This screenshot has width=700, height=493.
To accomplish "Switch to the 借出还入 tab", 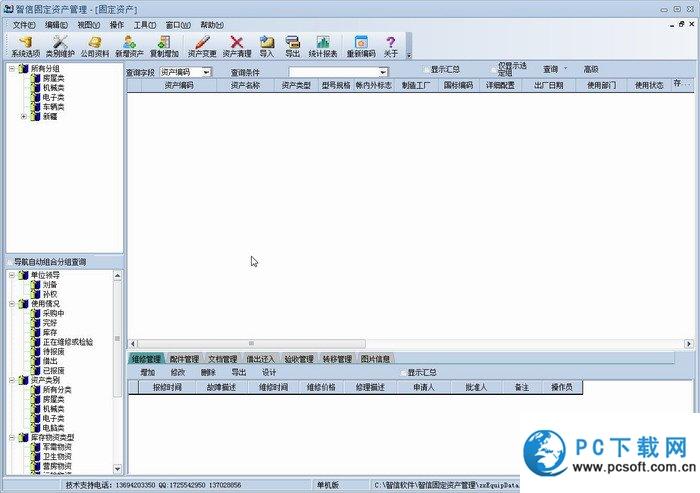I will (x=261, y=359).
